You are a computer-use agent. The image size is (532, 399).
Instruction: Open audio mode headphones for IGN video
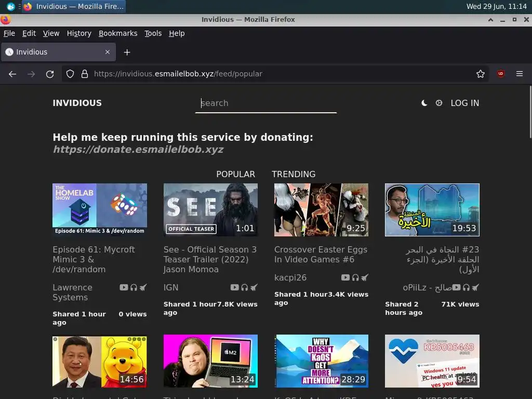[x=245, y=288]
